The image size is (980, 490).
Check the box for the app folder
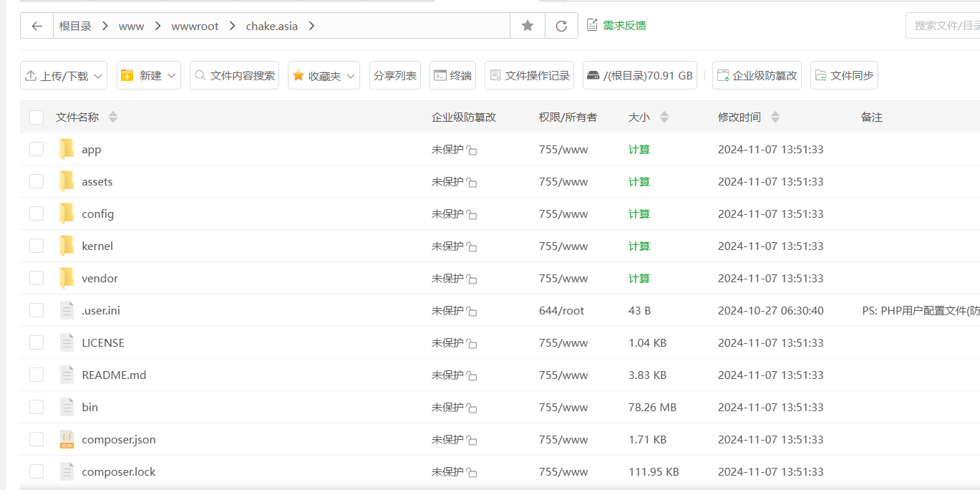37,149
